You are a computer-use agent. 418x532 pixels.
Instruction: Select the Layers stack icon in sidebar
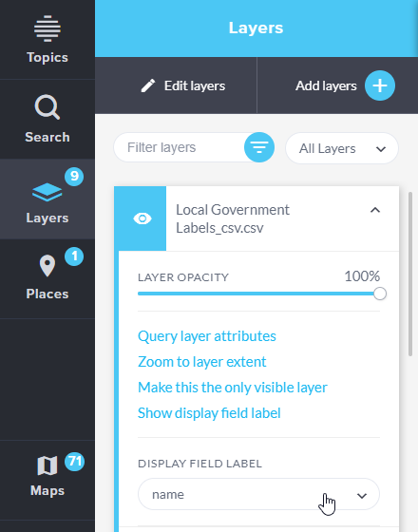47,192
